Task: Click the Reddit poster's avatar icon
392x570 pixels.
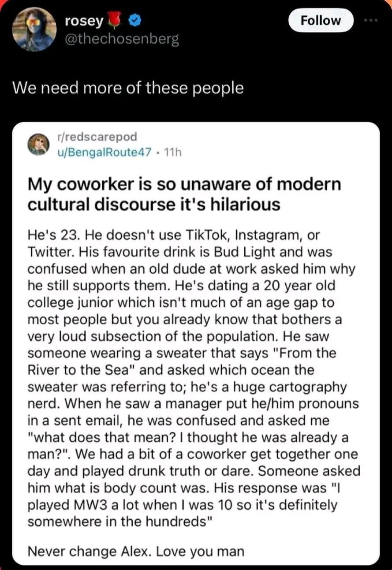Action: pos(39,144)
